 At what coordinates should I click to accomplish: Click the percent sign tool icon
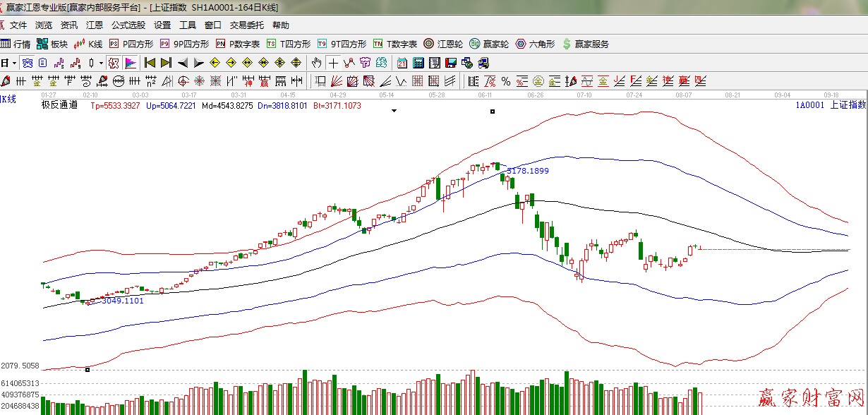pos(506,80)
